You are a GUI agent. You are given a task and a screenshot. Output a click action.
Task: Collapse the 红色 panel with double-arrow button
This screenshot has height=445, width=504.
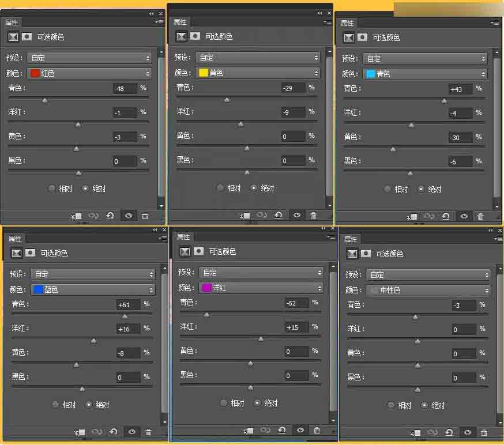click(152, 14)
